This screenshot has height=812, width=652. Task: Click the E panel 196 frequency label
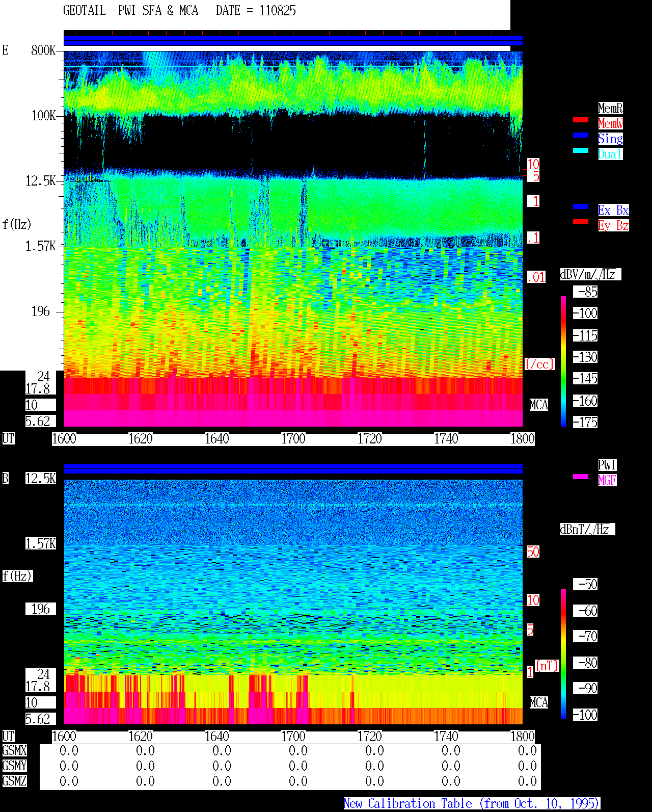[41, 311]
